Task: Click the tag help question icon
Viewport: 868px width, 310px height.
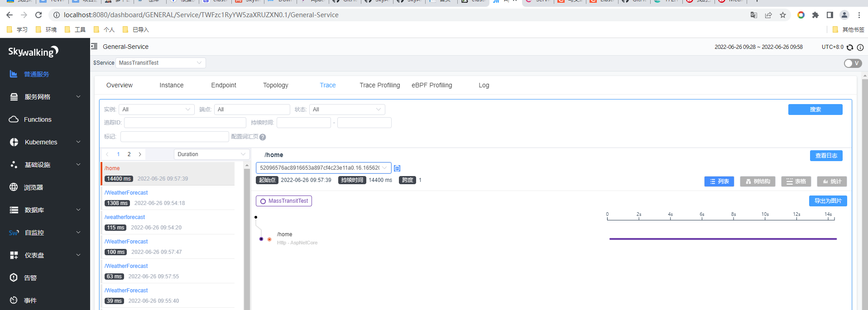Action: pyautogui.click(x=263, y=137)
